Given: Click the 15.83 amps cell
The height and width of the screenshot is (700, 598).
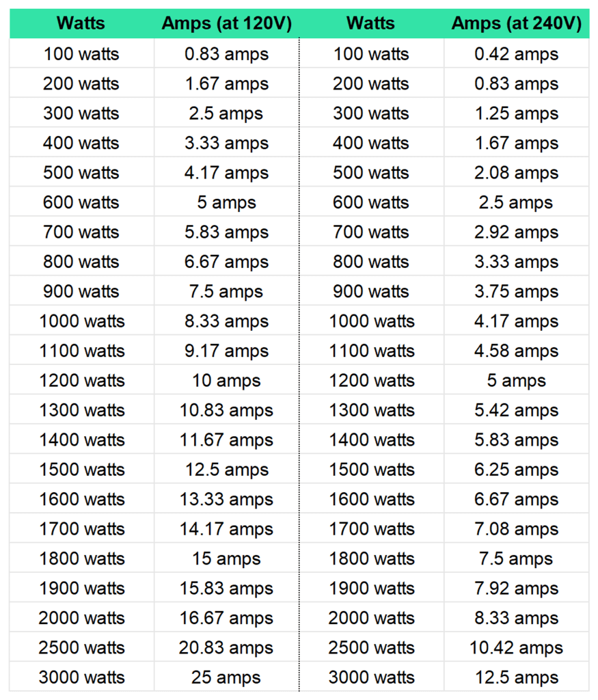Looking at the screenshot, I should click(226, 589).
